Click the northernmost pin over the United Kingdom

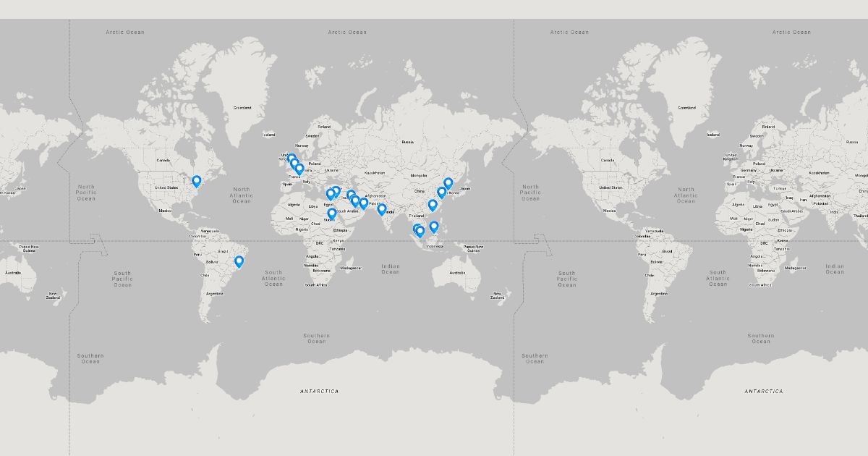[x=292, y=157]
